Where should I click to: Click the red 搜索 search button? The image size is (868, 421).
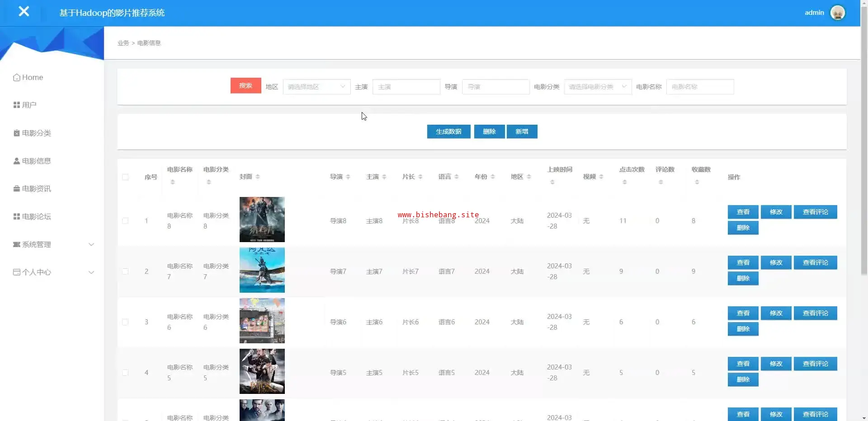tap(245, 86)
